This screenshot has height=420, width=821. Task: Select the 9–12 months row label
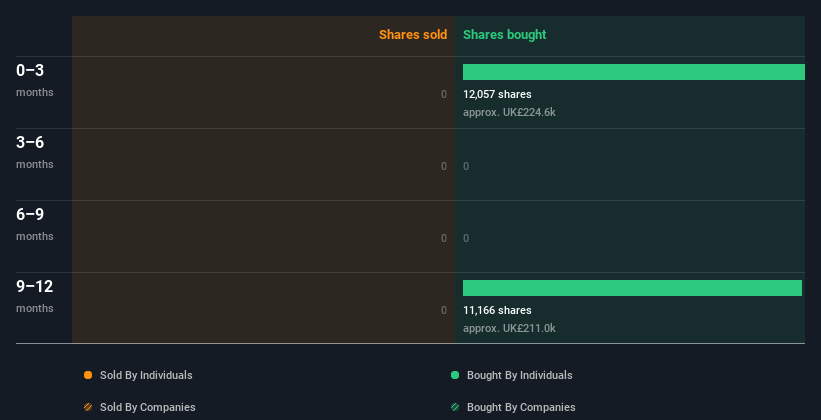(x=35, y=296)
